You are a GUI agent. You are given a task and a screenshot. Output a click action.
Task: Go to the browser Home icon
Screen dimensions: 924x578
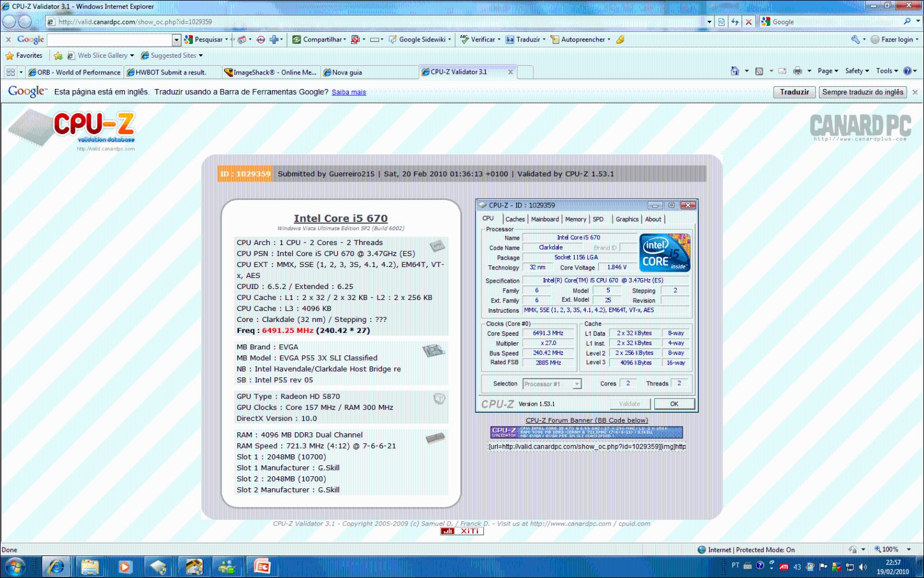coord(735,71)
